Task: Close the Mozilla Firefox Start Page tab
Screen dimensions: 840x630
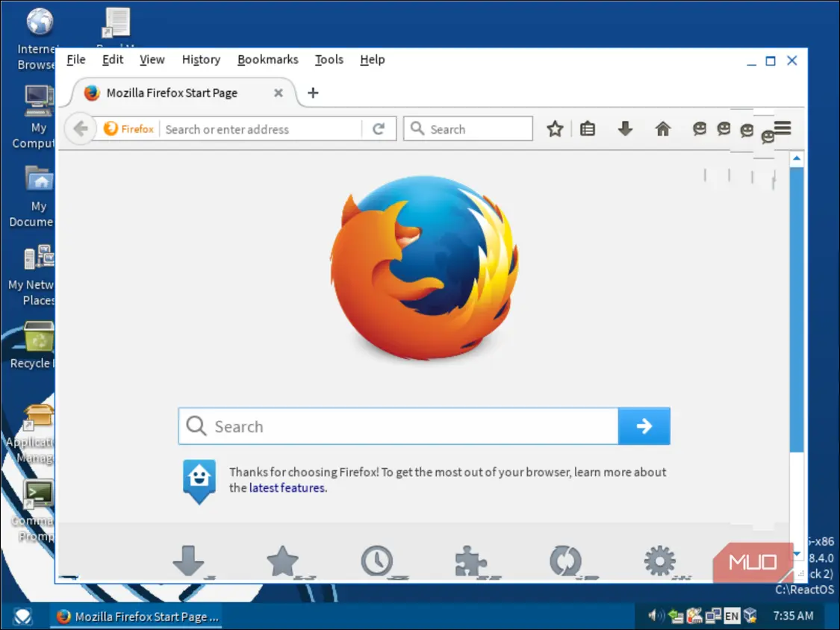Action: 278,93
